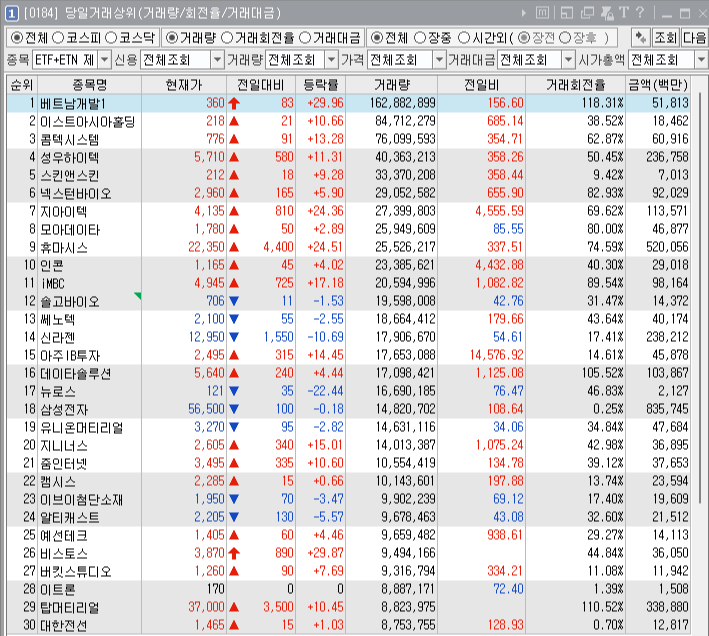Click the up triangle for 휴마시스

pos(234,247)
